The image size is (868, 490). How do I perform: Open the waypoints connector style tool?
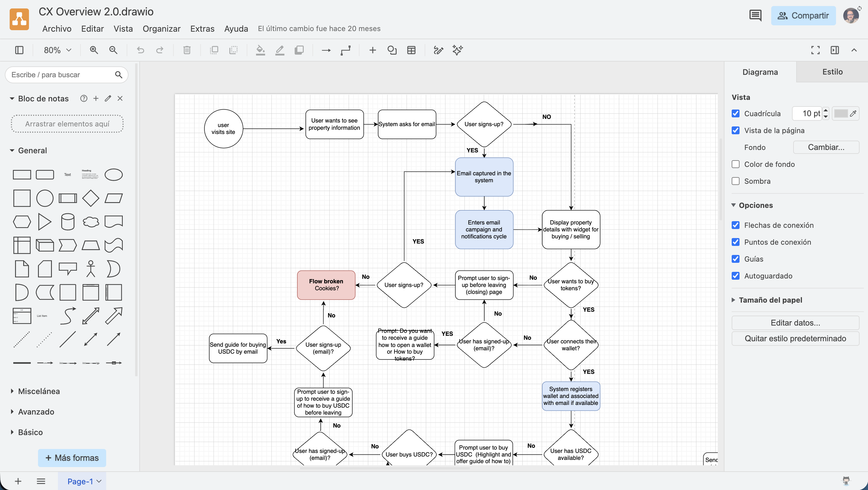(345, 50)
